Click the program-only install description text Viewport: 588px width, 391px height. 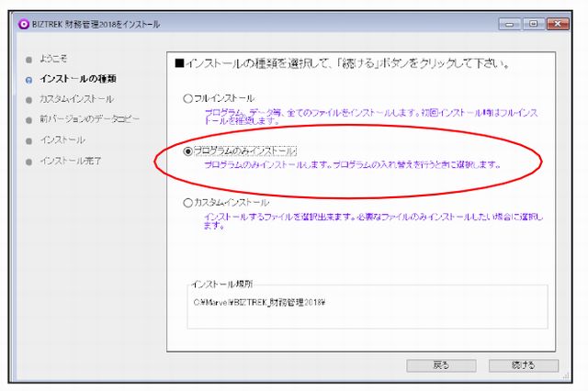click(353, 165)
